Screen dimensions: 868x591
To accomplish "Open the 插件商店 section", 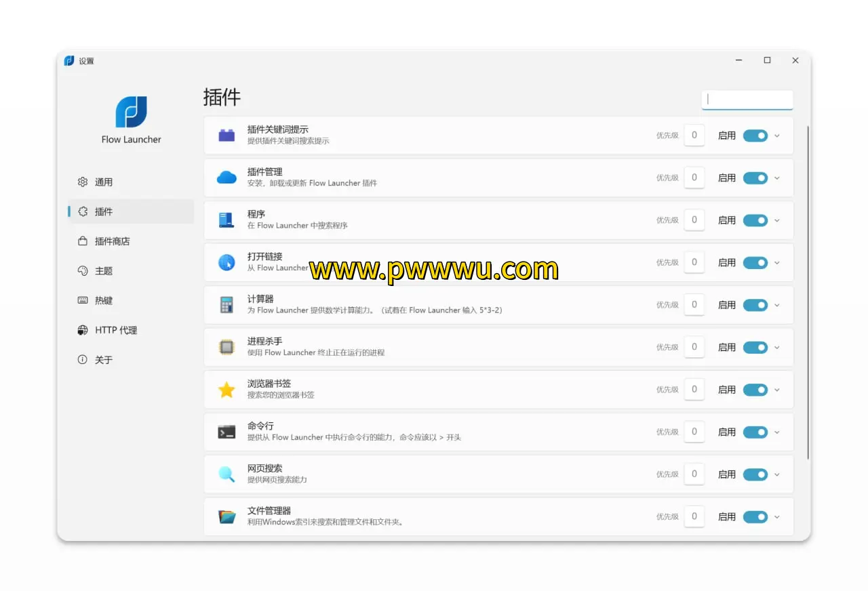I will pyautogui.click(x=112, y=241).
